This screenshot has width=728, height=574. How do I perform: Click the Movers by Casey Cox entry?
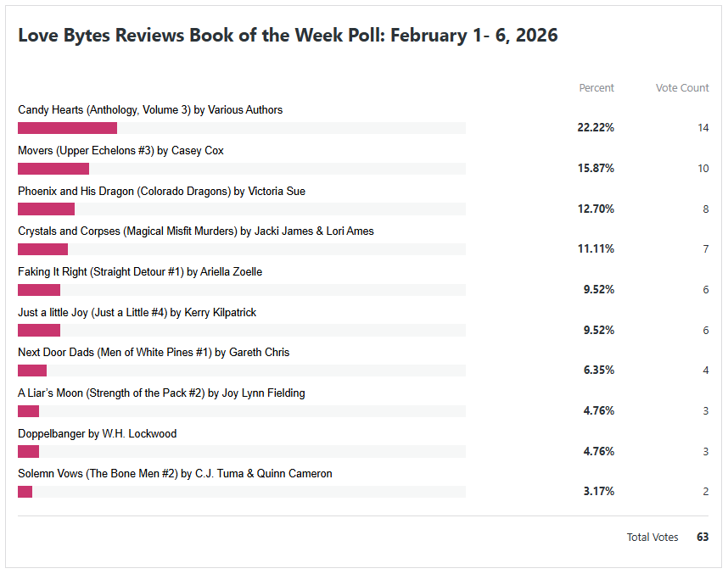[x=120, y=151]
